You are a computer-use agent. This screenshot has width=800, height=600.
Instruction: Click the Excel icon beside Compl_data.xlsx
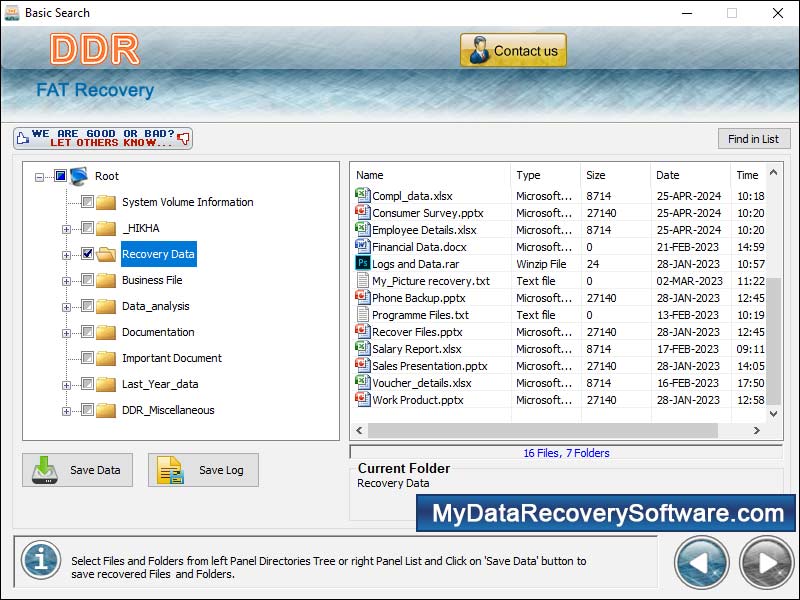pyautogui.click(x=361, y=195)
